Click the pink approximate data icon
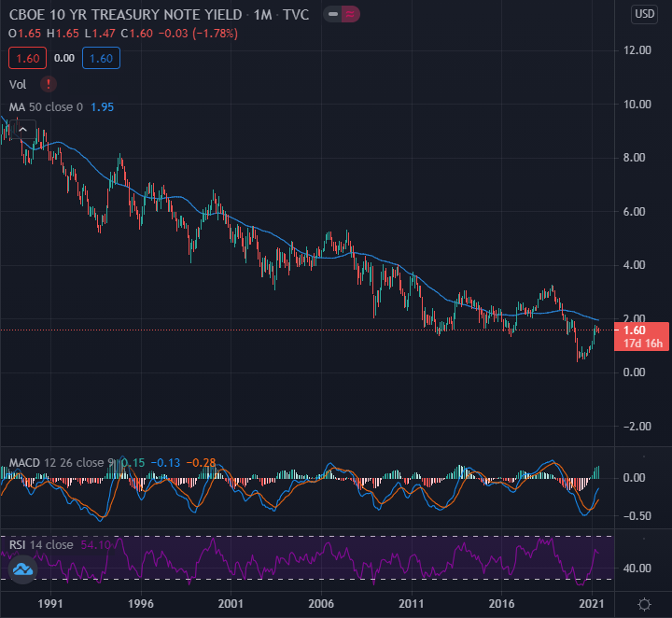This screenshot has height=618, width=672. pos(350,14)
